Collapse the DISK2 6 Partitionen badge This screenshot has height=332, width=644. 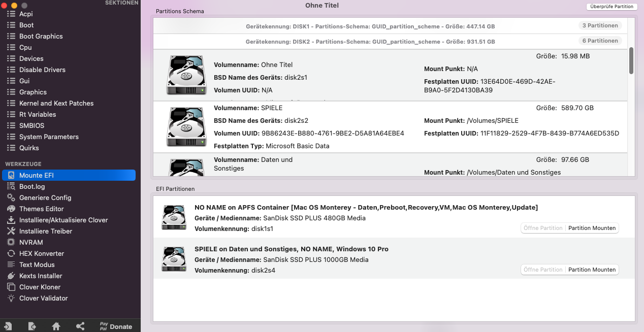pyautogui.click(x=600, y=41)
